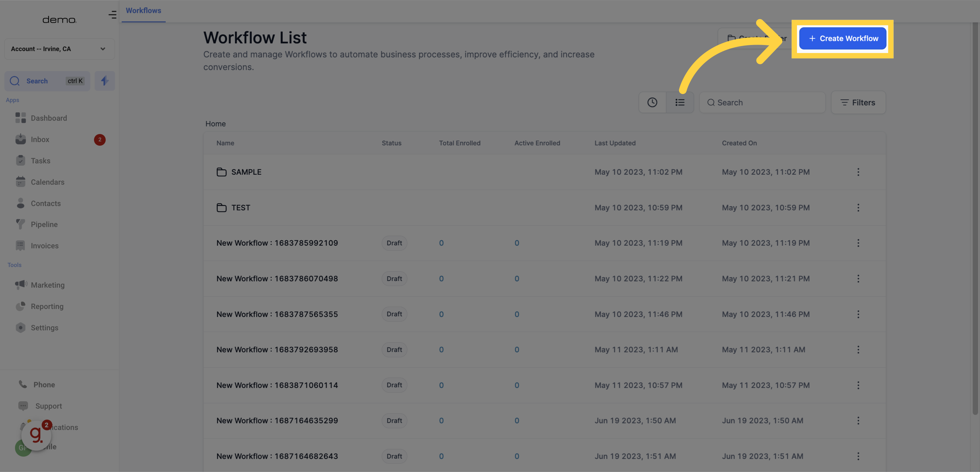Click the Draft badge of workflow 1683787565355
The height and width of the screenshot is (472, 980).
(394, 314)
